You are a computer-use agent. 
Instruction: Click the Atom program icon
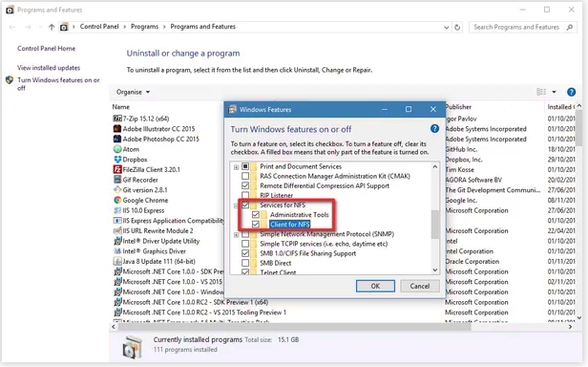(x=117, y=149)
